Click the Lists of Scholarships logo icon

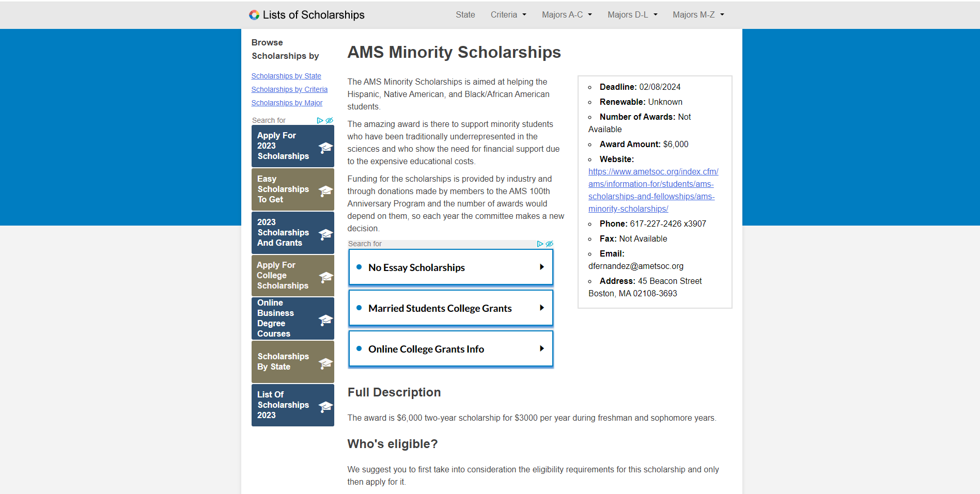click(254, 15)
